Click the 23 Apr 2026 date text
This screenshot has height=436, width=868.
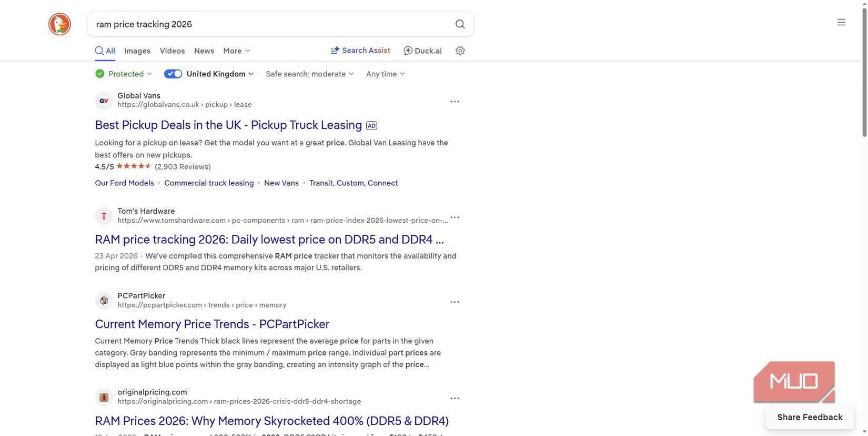pos(116,256)
